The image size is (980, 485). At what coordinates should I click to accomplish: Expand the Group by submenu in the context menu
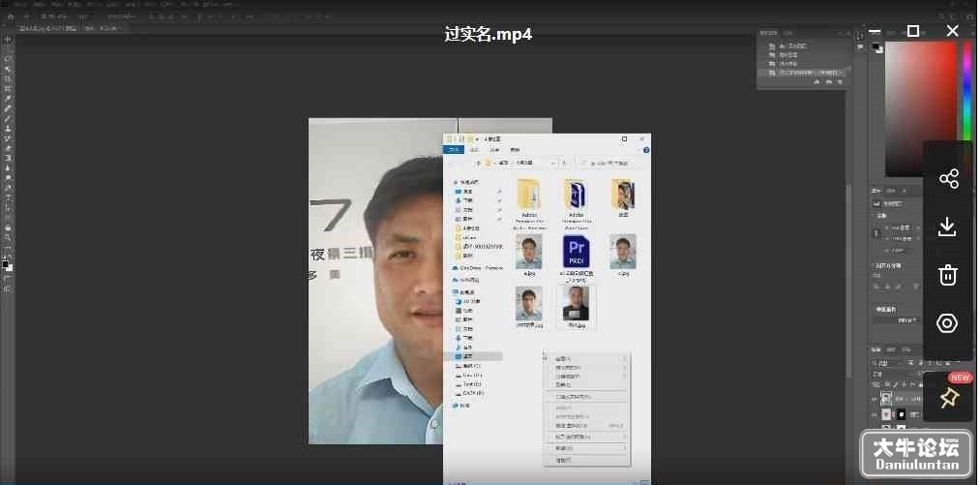tap(589, 377)
